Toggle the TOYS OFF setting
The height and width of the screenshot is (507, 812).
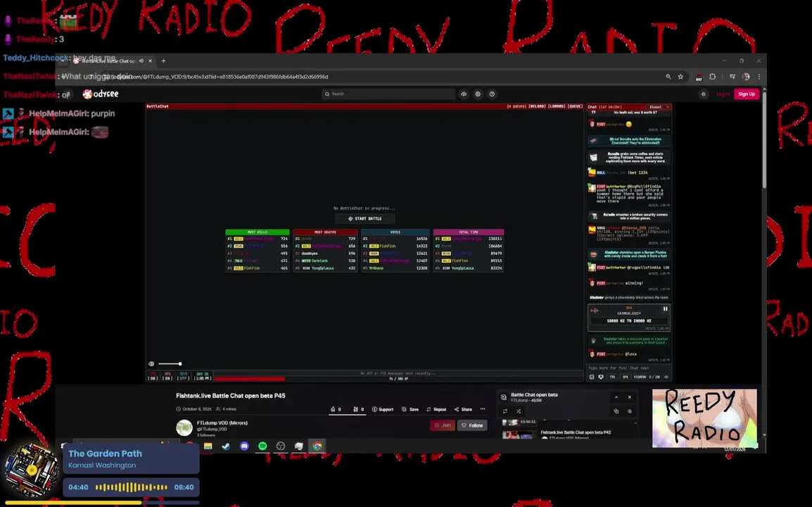click(x=184, y=376)
